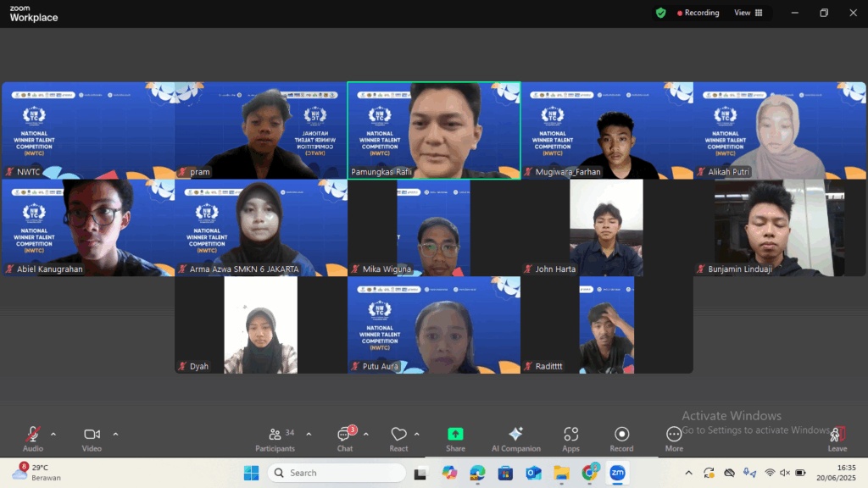
Task: Select Abiel Kanugrahan's video tile
Action: pos(88,227)
